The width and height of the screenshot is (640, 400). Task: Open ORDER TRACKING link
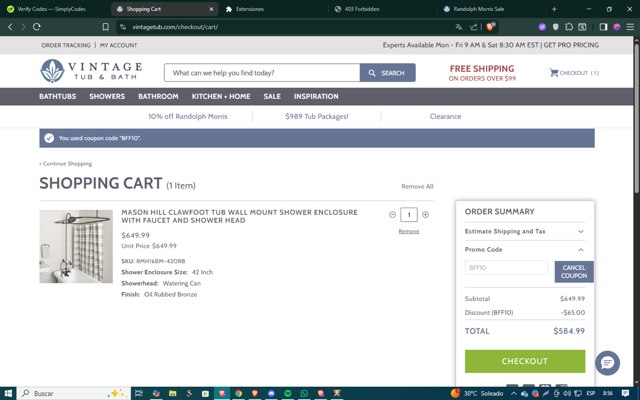click(66, 45)
